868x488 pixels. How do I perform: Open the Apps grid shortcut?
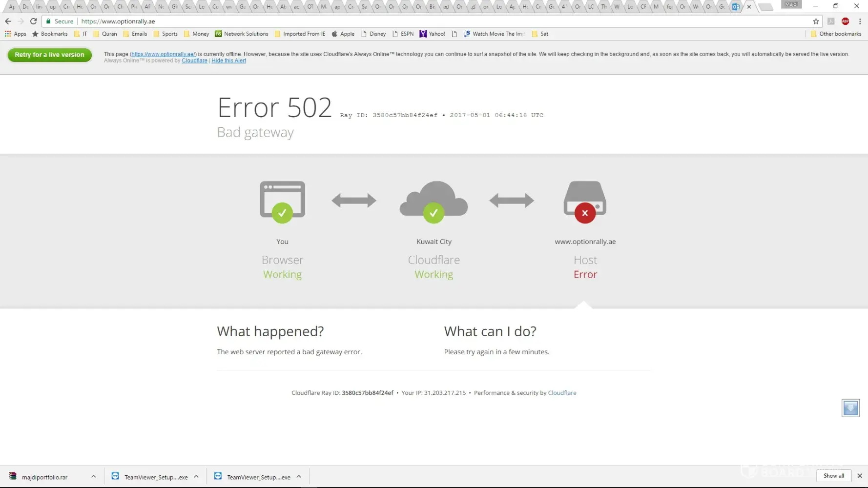pos(15,34)
